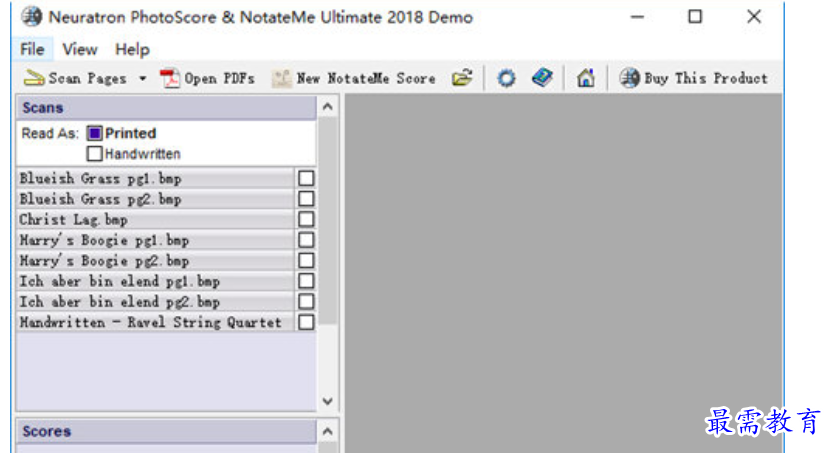Open the View menu
The height and width of the screenshot is (453, 829).
pos(80,50)
